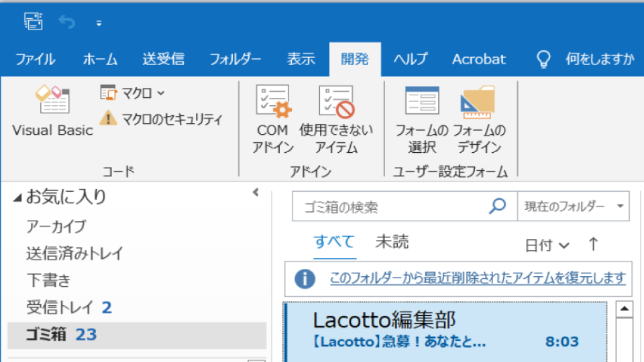Open the Lacotto編集部 email
644x362 pixels.
coord(445,332)
